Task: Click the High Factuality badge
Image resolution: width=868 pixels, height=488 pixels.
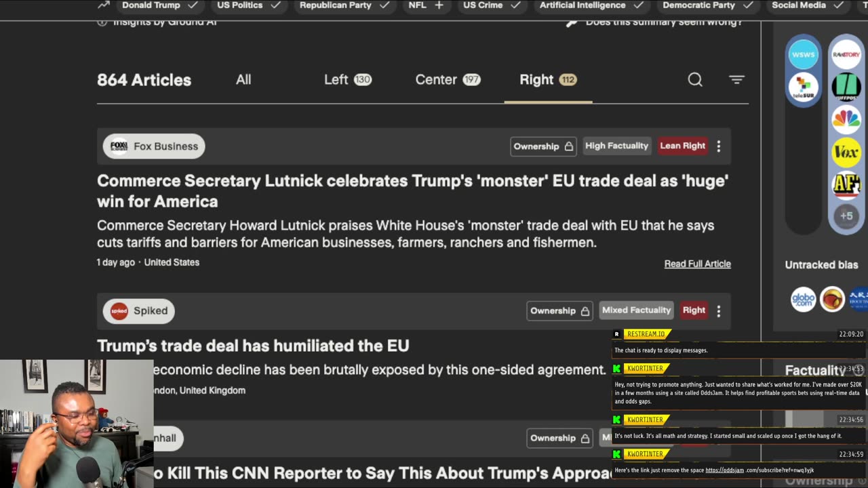Action: click(616, 146)
